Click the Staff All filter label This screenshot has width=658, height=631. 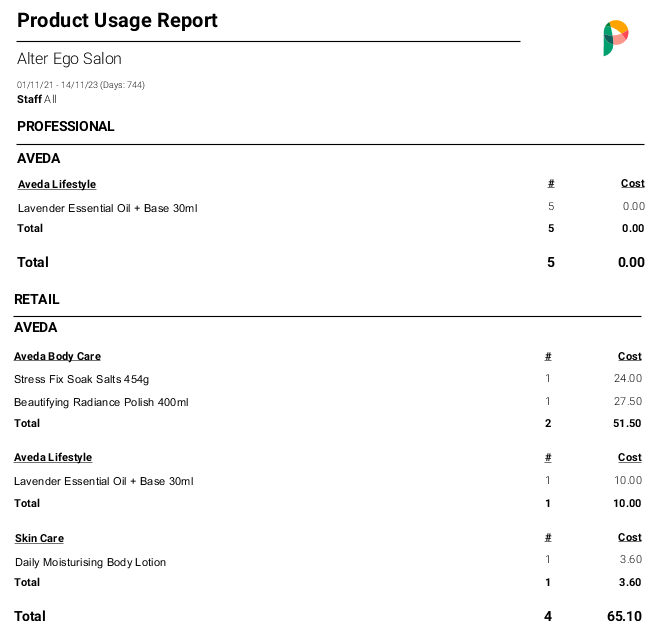click(x=37, y=99)
